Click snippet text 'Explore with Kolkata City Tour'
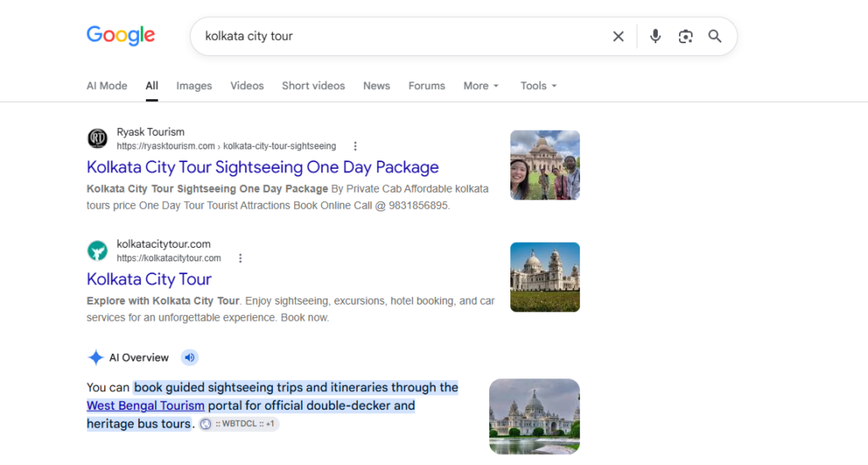This screenshot has width=868, height=465. point(163,301)
